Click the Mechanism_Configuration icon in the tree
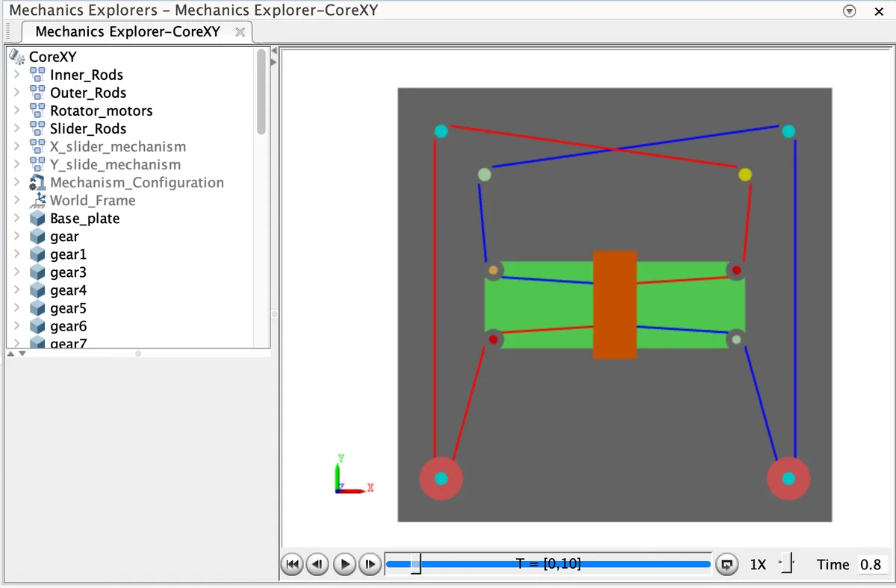 pyautogui.click(x=37, y=183)
